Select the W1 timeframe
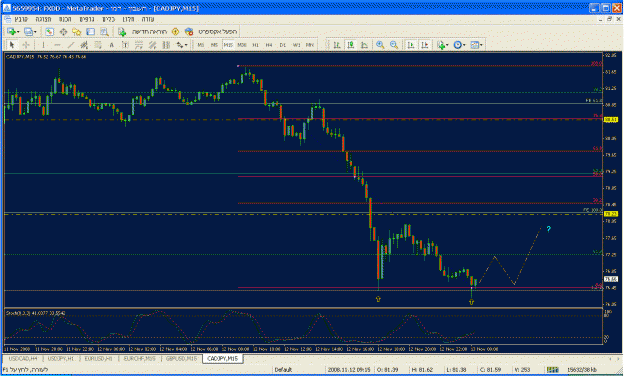 (x=296, y=45)
